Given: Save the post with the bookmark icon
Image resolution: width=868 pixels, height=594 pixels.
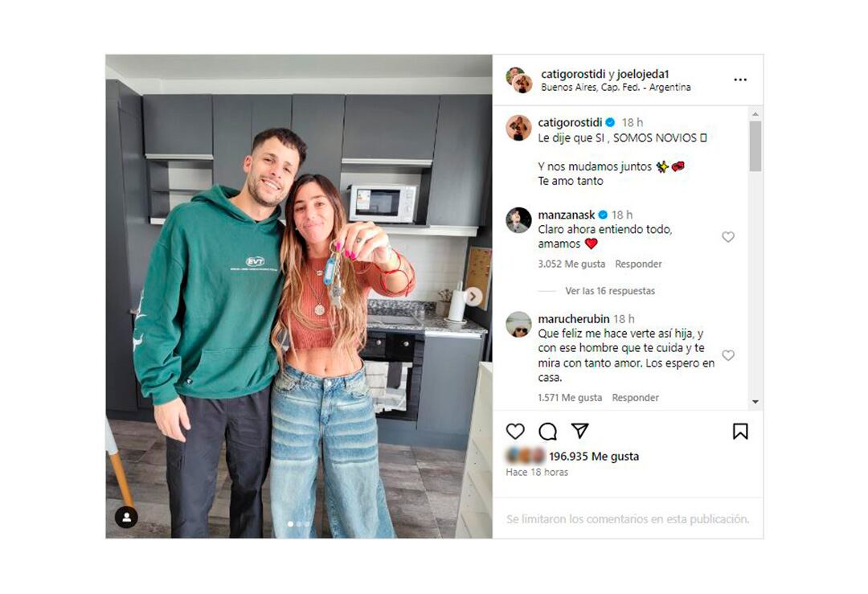Looking at the screenshot, I should pyautogui.click(x=740, y=432).
